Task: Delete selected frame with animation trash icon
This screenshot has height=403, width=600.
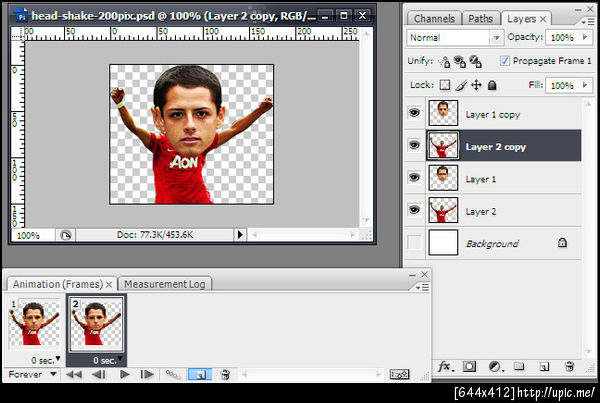Action: 225,374
